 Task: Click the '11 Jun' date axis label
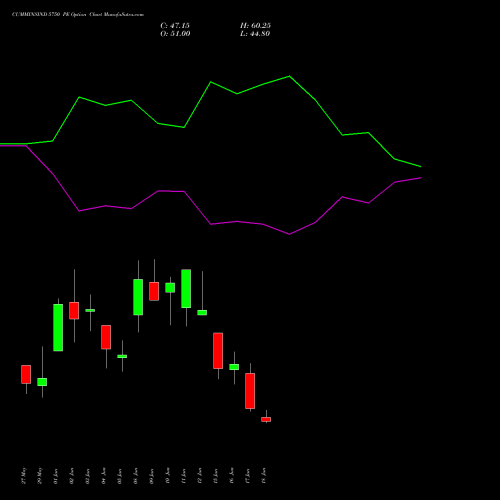(184, 476)
